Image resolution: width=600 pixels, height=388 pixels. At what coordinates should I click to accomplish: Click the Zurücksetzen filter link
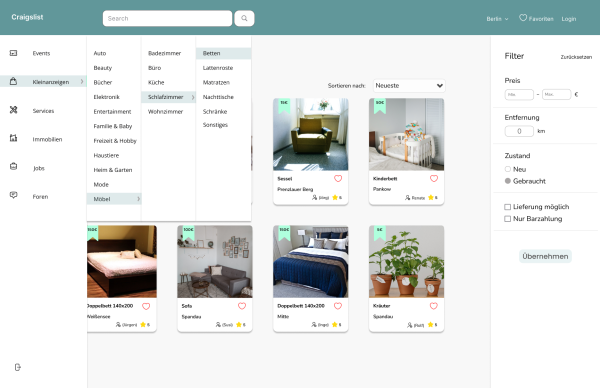(x=576, y=57)
